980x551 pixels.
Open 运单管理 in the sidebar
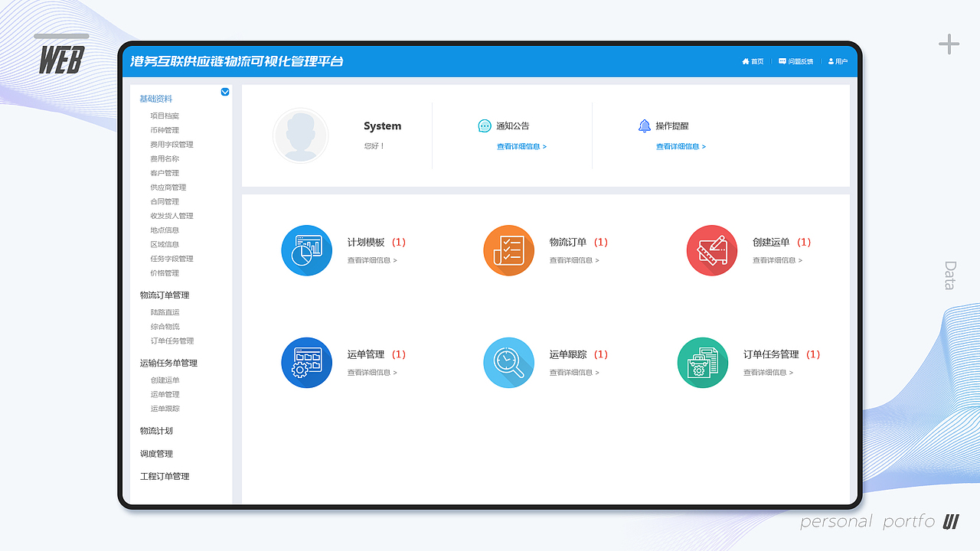click(x=165, y=395)
